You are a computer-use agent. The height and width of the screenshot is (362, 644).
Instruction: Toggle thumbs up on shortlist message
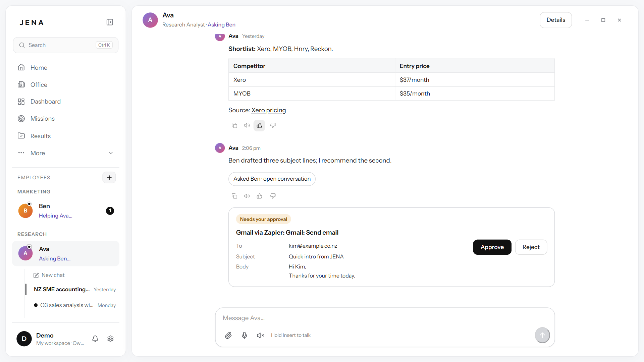(259, 125)
